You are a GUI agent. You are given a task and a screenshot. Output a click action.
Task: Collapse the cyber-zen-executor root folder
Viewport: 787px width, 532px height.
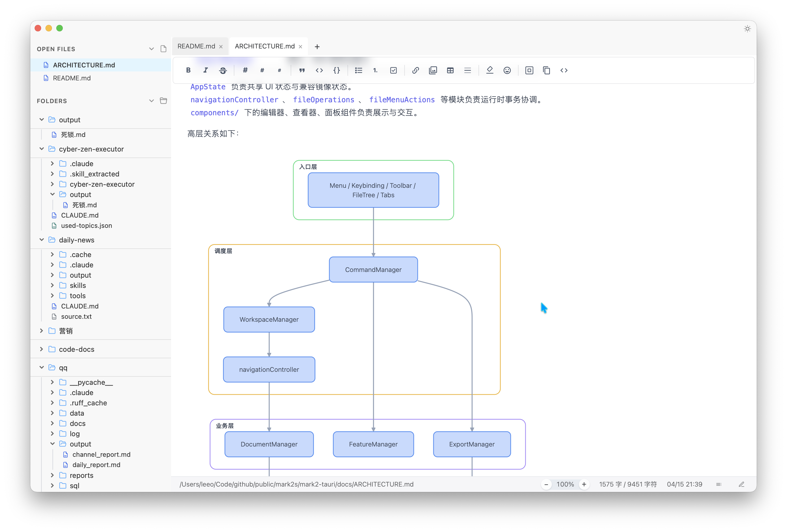42,149
